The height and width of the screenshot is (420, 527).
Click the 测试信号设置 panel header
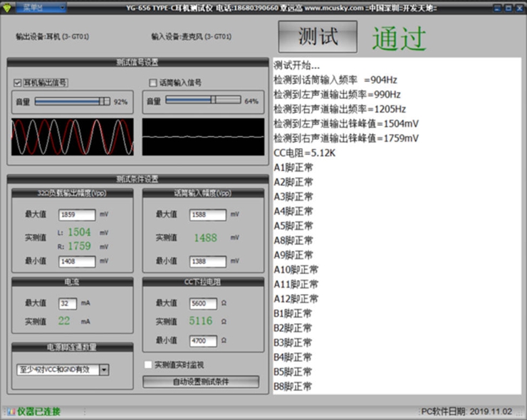pos(137,62)
